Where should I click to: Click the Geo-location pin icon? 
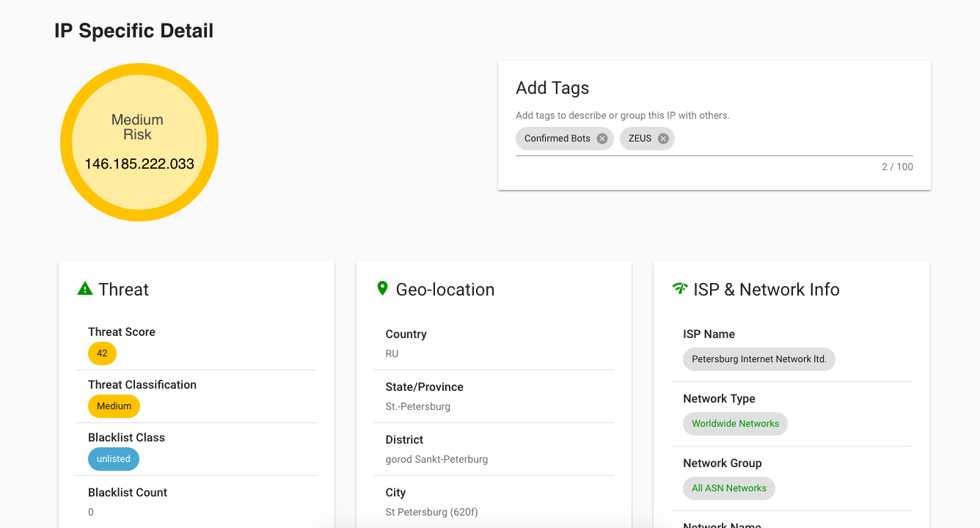382,289
